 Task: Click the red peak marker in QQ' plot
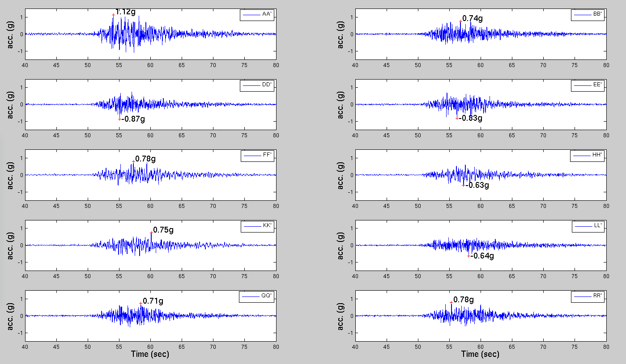coord(141,303)
